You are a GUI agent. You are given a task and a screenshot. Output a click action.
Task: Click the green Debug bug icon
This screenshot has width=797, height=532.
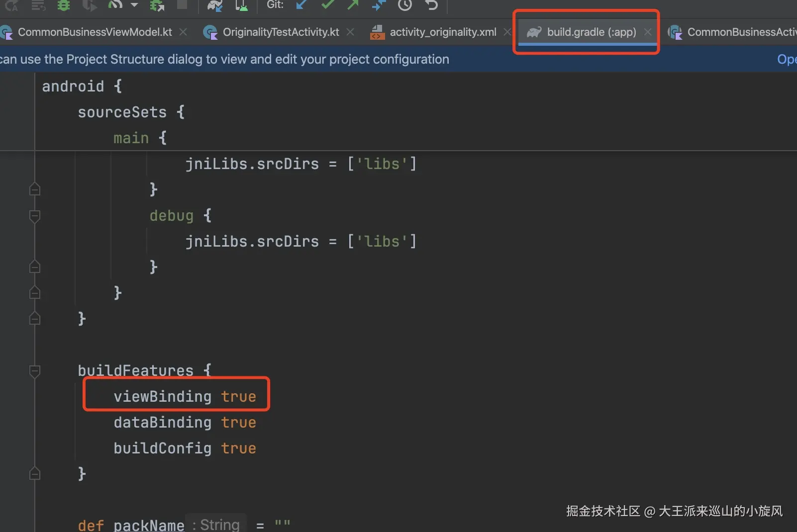[64, 5]
